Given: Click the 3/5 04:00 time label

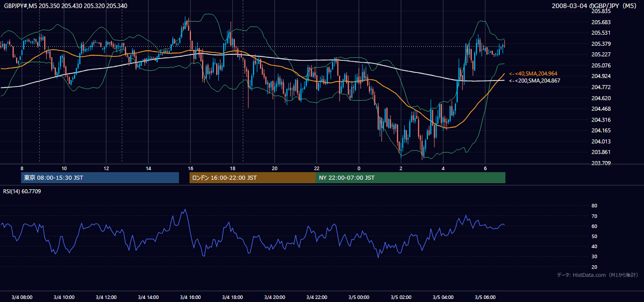Looking at the screenshot, I should coord(443,297).
